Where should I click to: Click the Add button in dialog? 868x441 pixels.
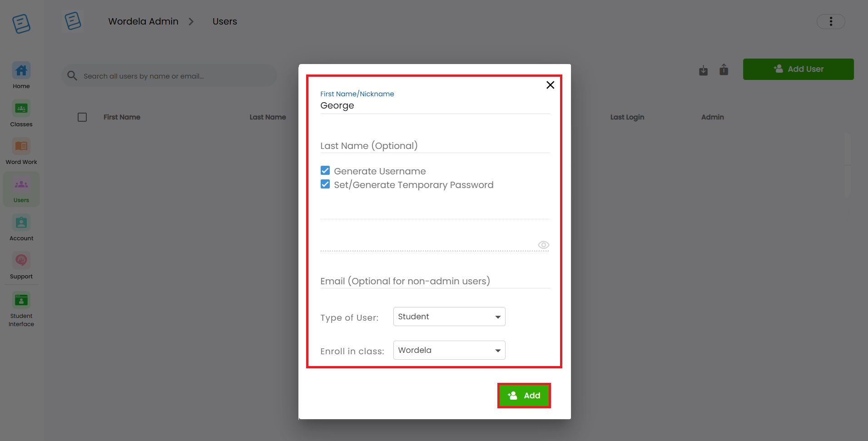[524, 396]
